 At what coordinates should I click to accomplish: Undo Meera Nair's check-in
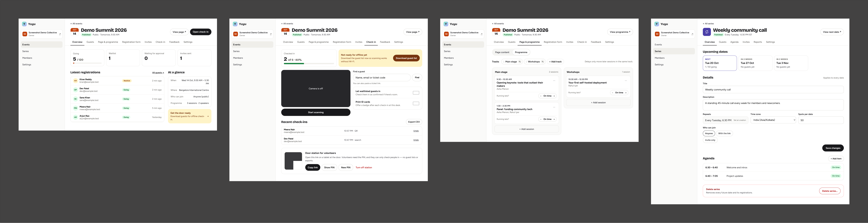(416, 131)
